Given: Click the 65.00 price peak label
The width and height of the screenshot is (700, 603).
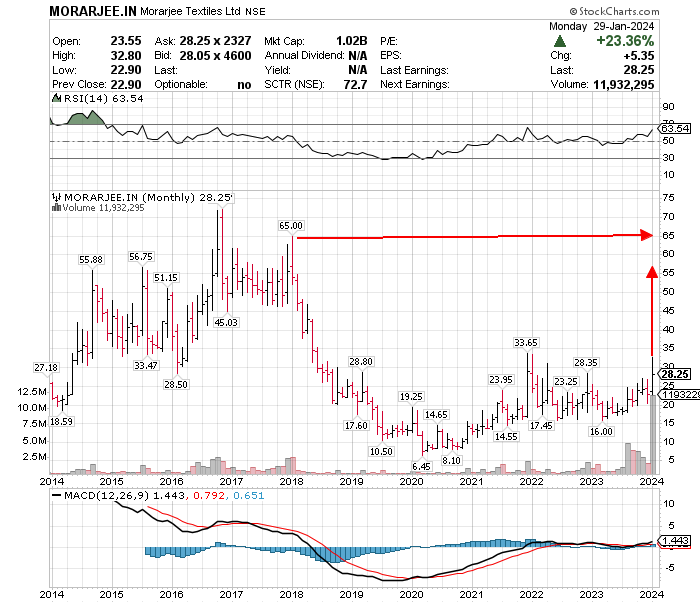Looking at the screenshot, I should [x=291, y=225].
